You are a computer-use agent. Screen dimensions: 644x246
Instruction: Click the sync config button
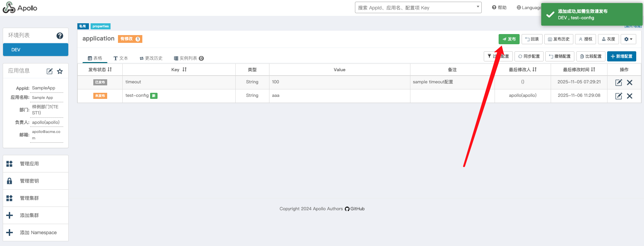coord(529,56)
